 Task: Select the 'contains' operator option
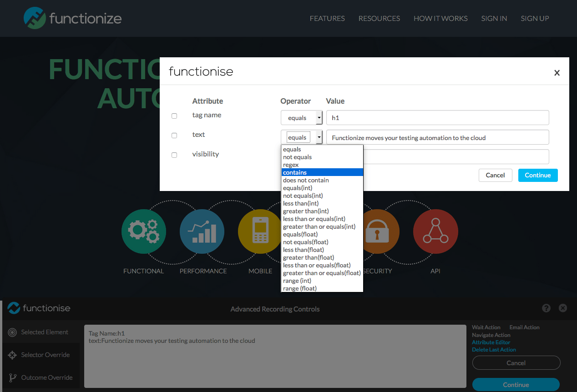(x=322, y=172)
